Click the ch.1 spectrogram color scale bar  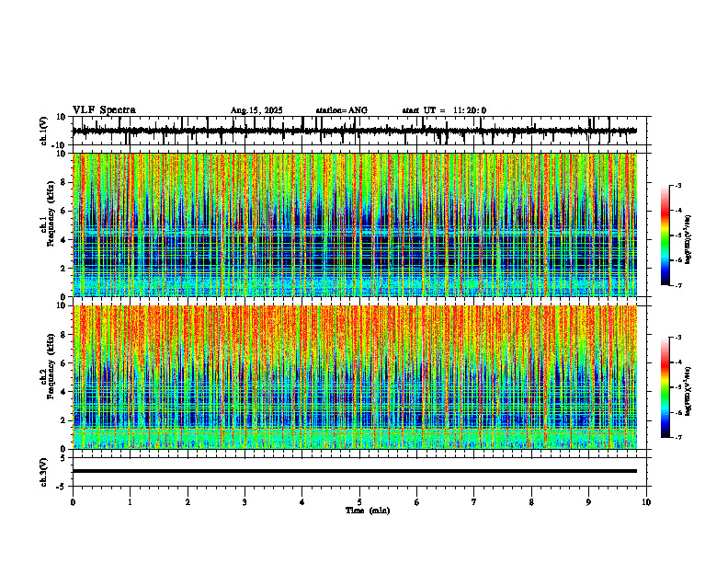(x=665, y=236)
